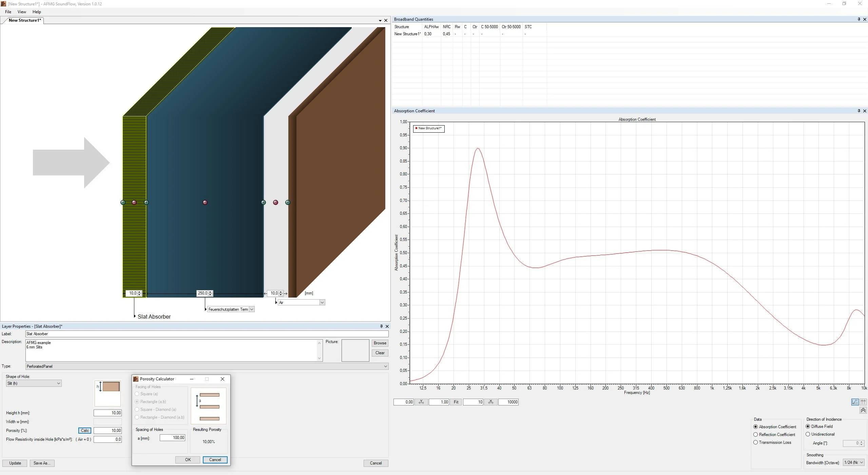Close the Layer Properties panel
868x475 pixels.
pos(387,326)
